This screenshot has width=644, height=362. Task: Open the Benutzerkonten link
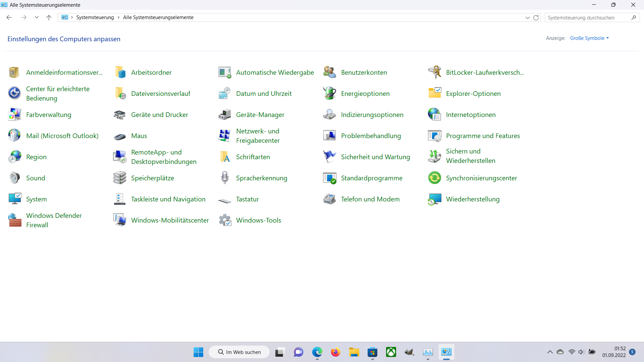(364, 72)
